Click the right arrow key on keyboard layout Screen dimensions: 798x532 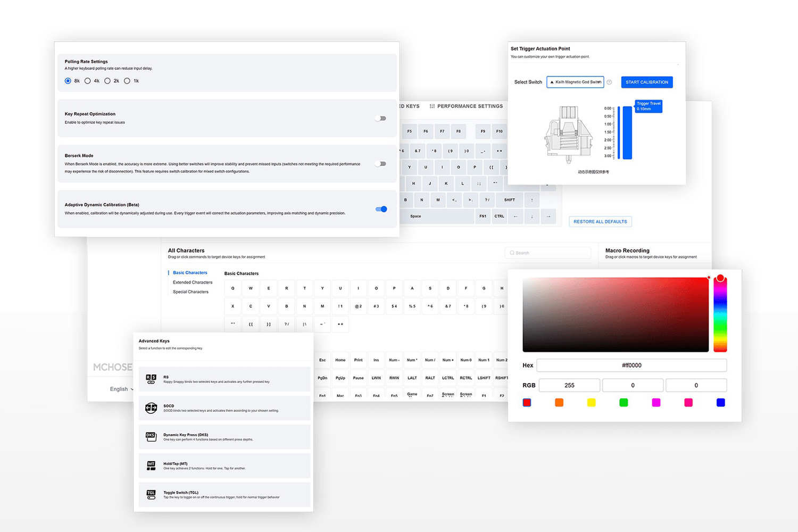pyautogui.click(x=548, y=217)
